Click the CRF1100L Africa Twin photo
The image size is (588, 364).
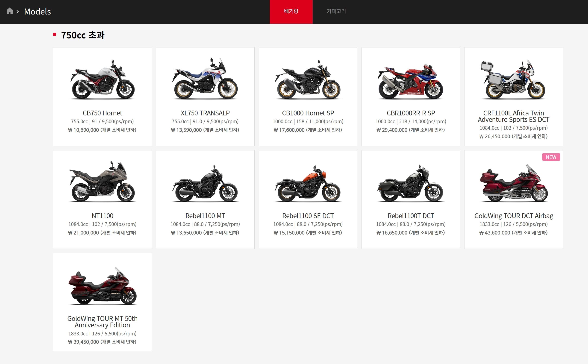click(x=513, y=80)
